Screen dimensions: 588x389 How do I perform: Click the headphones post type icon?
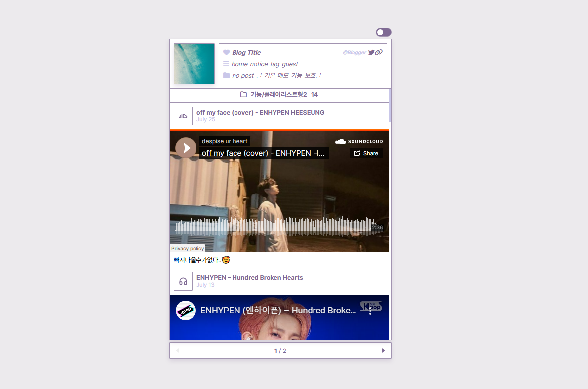click(x=183, y=281)
